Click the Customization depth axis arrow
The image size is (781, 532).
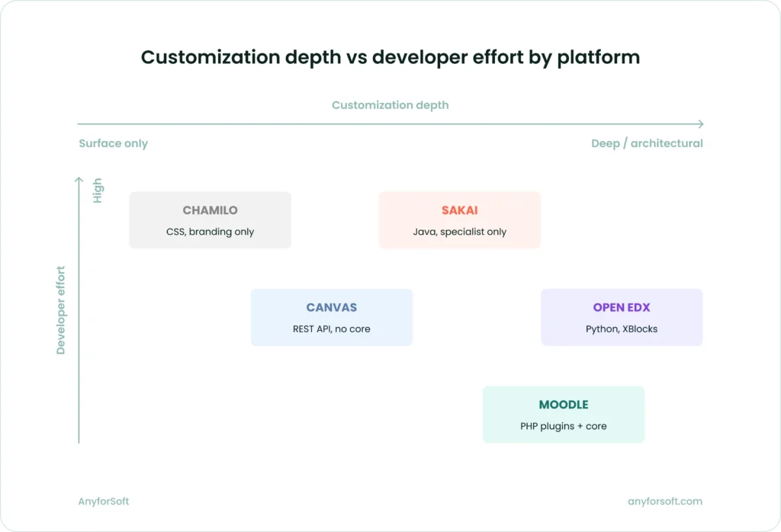[699, 123]
